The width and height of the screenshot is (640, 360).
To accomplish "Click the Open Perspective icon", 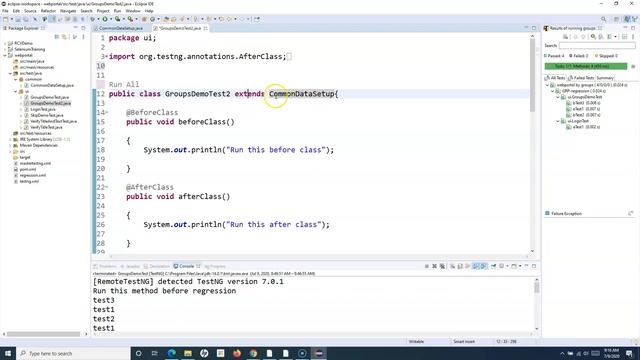I will coord(616,19).
